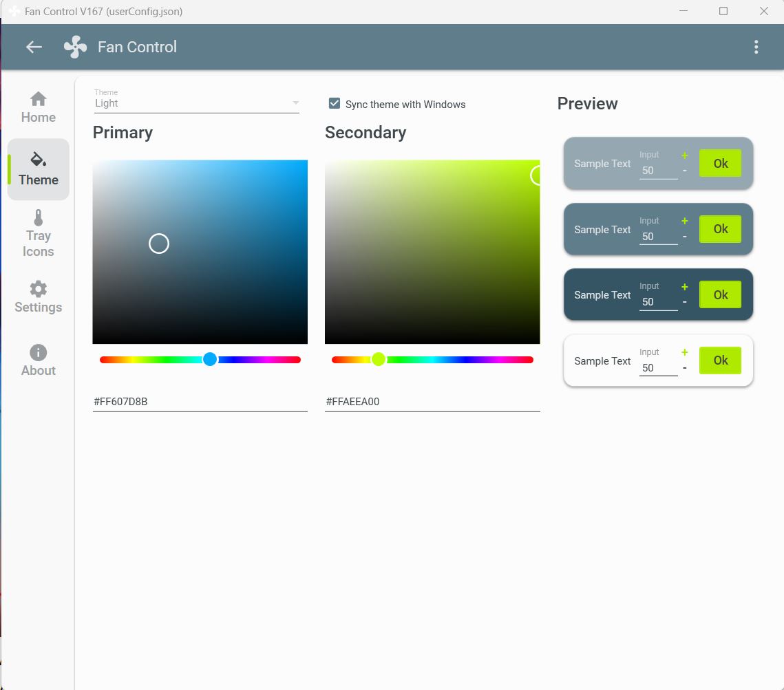Image resolution: width=784 pixels, height=690 pixels.
Task: Go back using the header arrow
Action: tap(34, 47)
